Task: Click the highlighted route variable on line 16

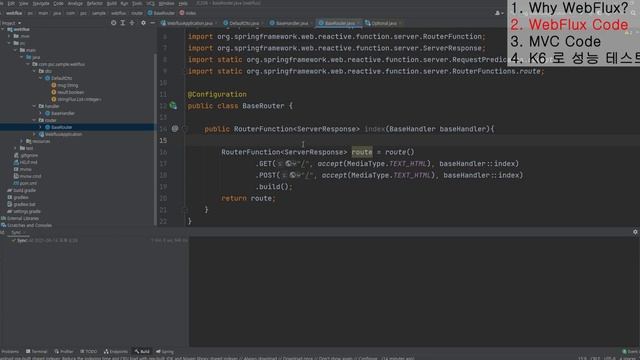Action: (362, 152)
